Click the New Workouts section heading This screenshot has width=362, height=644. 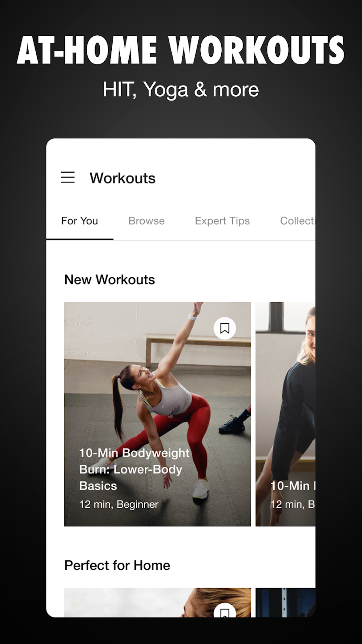109,280
